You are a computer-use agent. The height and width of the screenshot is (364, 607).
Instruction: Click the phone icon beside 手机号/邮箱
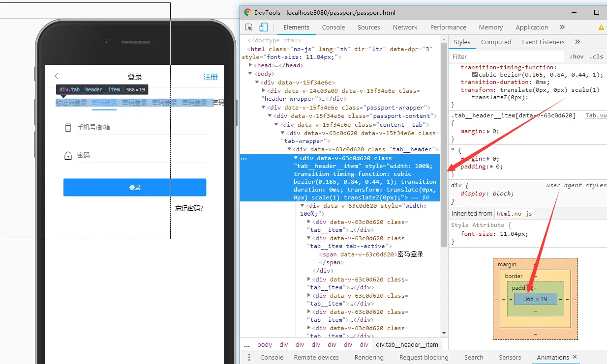[x=68, y=127]
